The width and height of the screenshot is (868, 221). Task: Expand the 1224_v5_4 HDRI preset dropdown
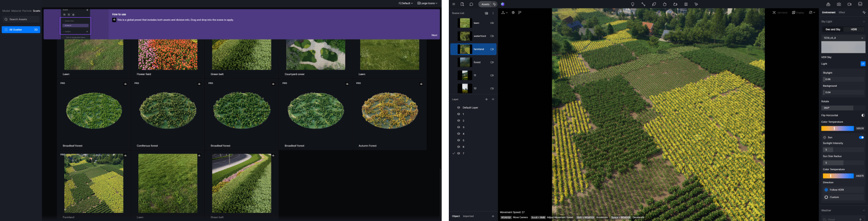pos(843,38)
